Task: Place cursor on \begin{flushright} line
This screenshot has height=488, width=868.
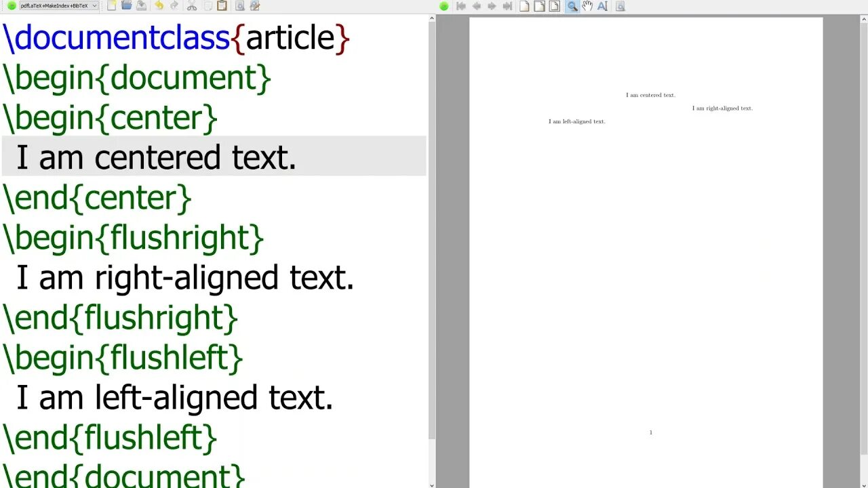Action: click(x=134, y=238)
